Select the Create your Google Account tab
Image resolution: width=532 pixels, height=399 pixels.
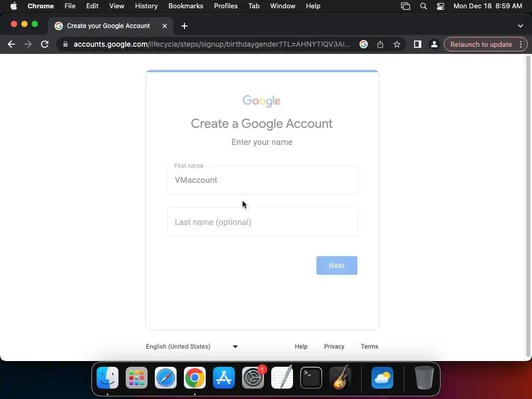111,26
